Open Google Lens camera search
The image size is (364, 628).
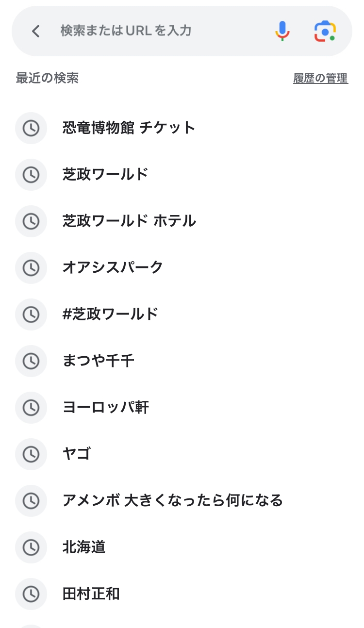325,31
